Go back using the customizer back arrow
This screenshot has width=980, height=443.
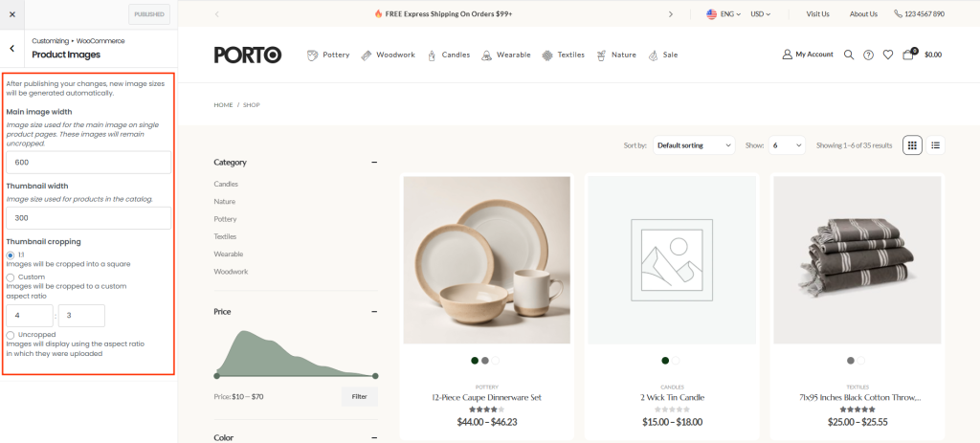pos(12,48)
